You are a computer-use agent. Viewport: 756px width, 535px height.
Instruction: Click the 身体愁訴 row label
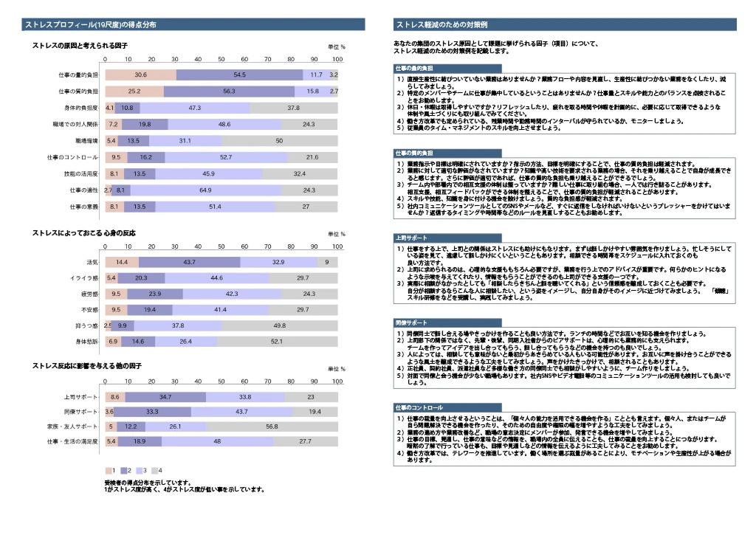point(87,342)
